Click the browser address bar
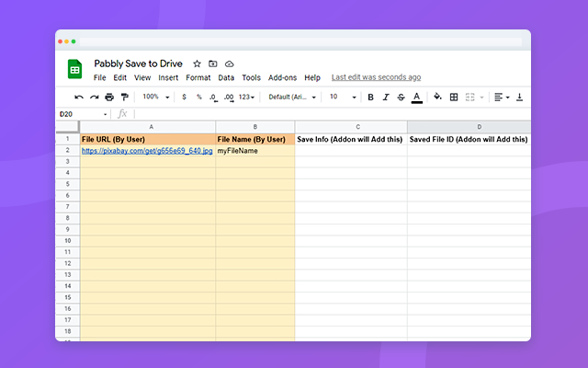The height and width of the screenshot is (368, 588). point(300,41)
